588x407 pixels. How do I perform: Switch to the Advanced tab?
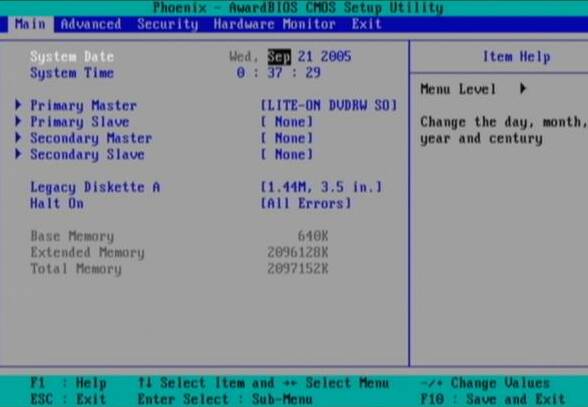click(x=91, y=24)
